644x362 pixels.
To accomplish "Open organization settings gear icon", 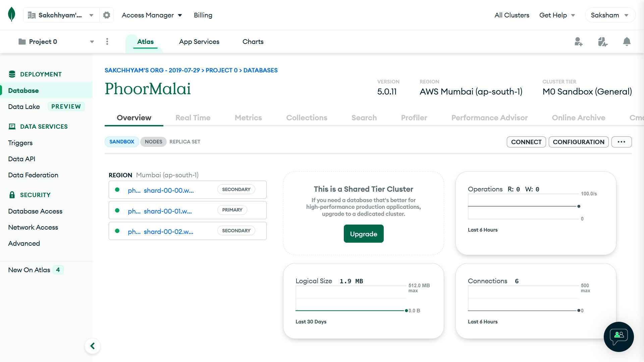I will (106, 15).
